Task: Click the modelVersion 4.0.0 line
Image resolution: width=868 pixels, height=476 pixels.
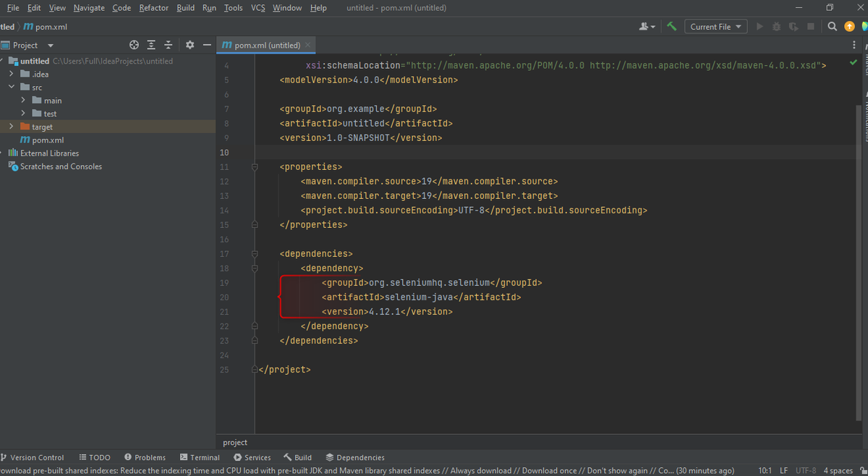Action: (x=369, y=80)
